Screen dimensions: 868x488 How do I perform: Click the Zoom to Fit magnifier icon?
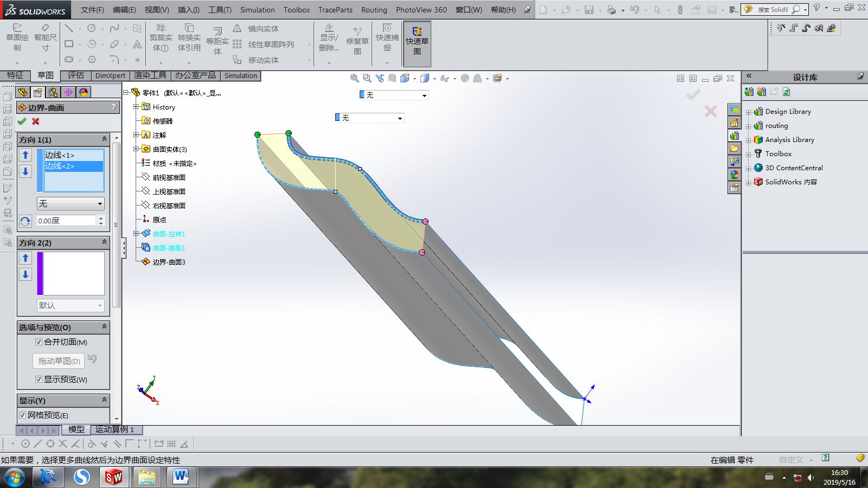[x=354, y=79]
